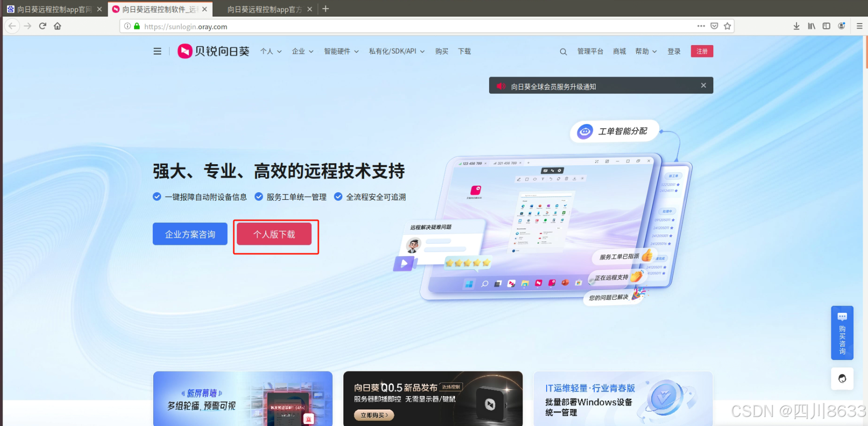This screenshot has height=426, width=868.
Task: Go back using the browser back arrow
Action: [x=12, y=26]
